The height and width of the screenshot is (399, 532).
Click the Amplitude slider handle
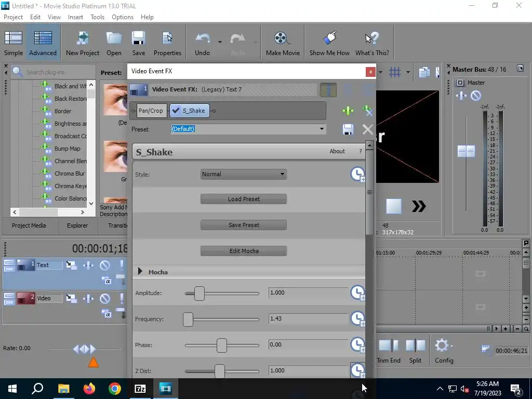[x=199, y=293]
